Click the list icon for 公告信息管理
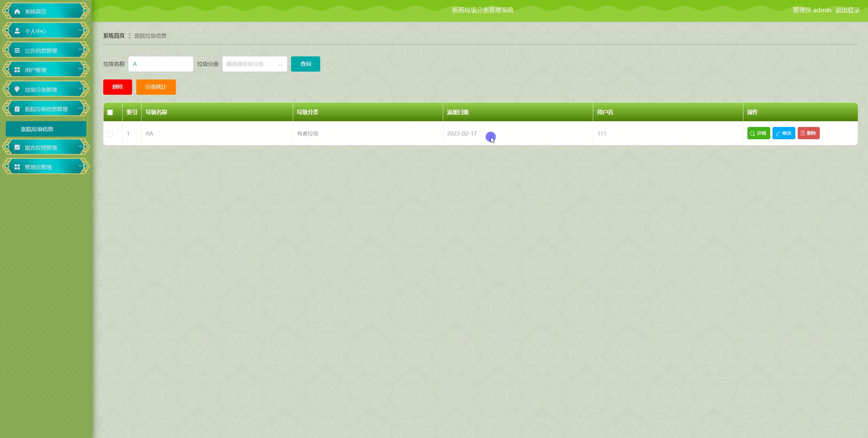 tap(17, 50)
